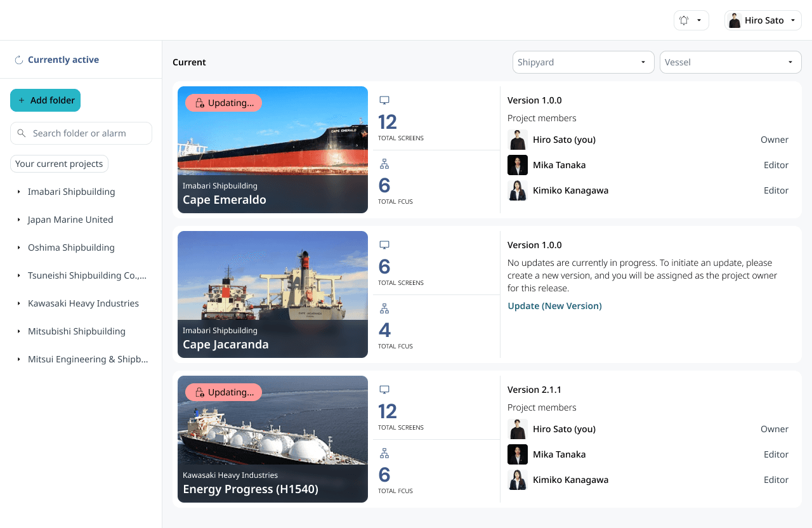Click the Current heading text
812x528 pixels.
tap(189, 62)
